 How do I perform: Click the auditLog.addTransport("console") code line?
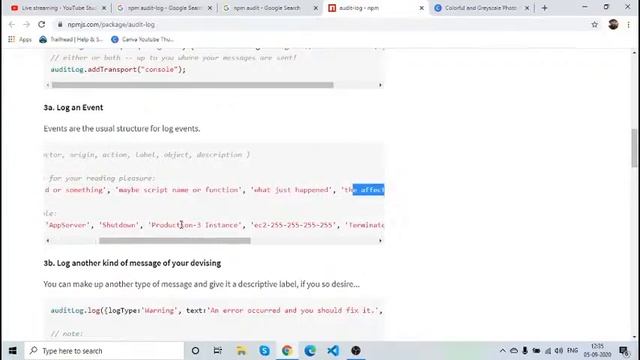(118, 69)
